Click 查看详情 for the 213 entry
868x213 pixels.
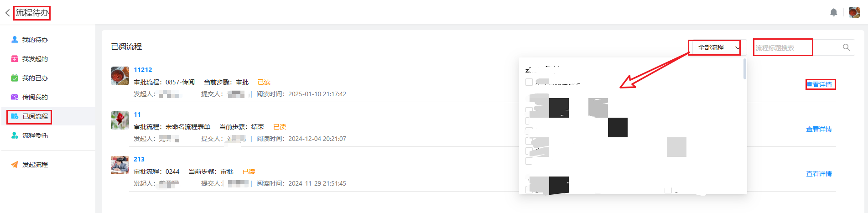819,174
